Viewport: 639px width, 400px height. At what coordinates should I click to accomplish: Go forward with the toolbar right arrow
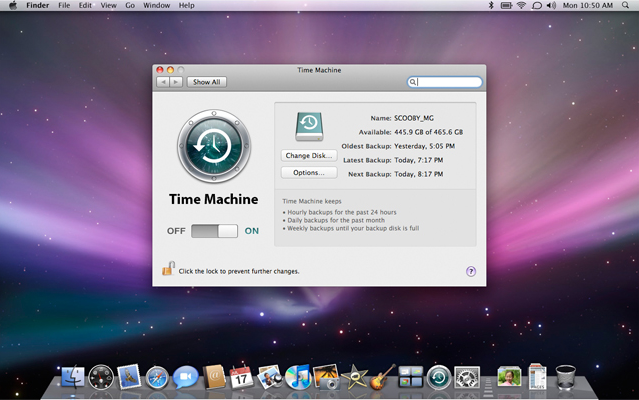point(176,82)
